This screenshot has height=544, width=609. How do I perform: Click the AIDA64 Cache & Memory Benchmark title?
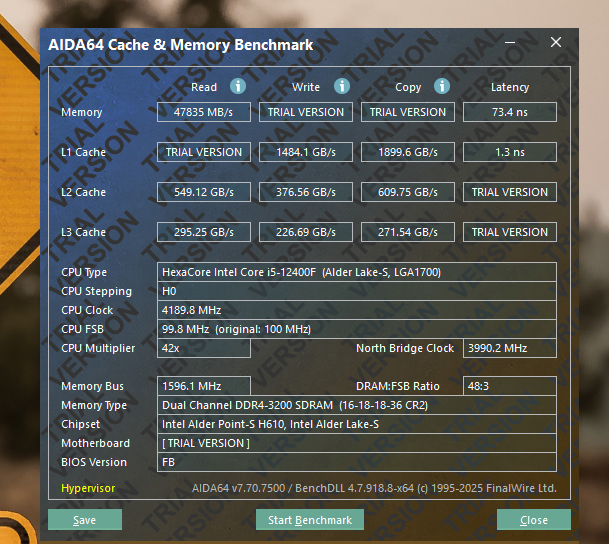[x=181, y=45]
